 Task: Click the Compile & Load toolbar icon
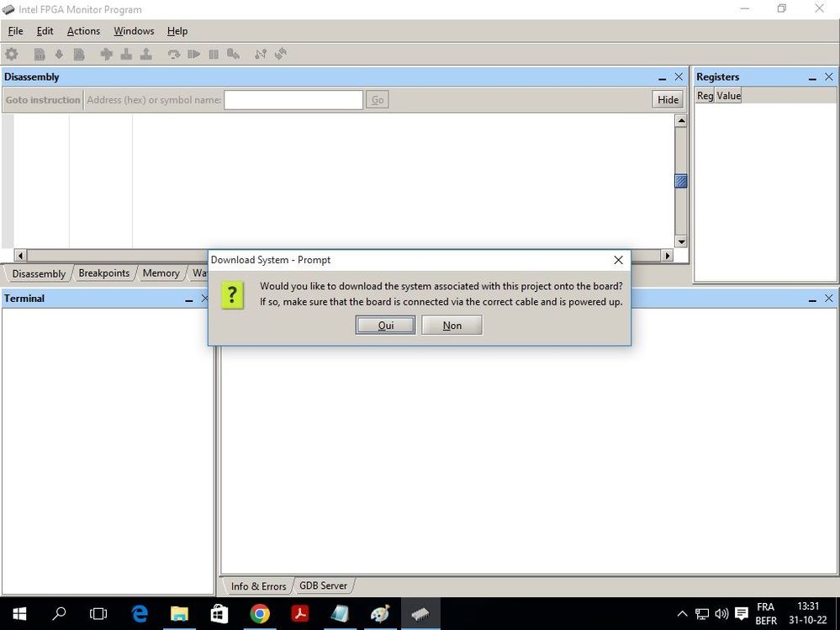[79, 54]
